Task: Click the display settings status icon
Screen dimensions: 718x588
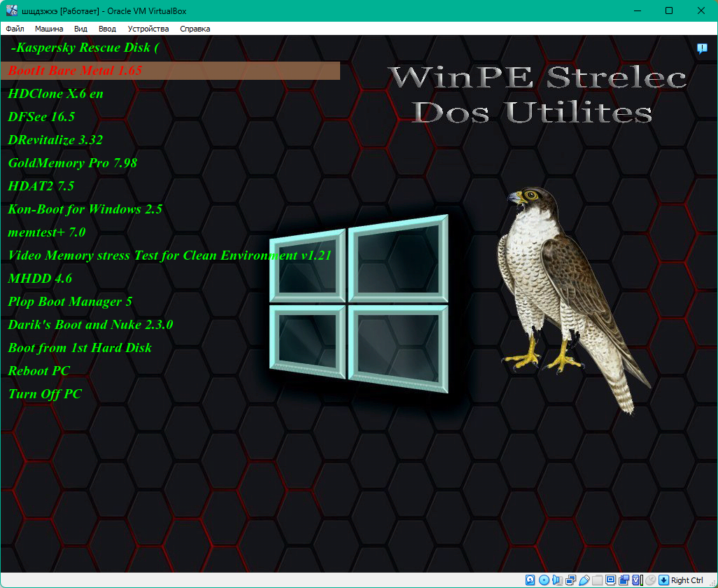Action: click(610, 580)
